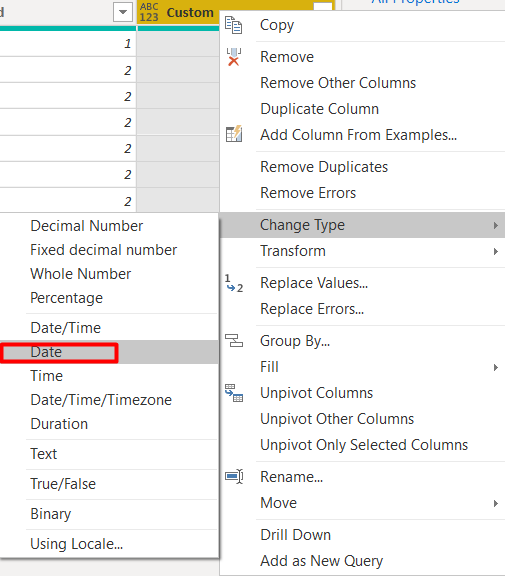Click the Rename icon
The image size is (505, 576).
pyautogui.click(x=234, y=476)
